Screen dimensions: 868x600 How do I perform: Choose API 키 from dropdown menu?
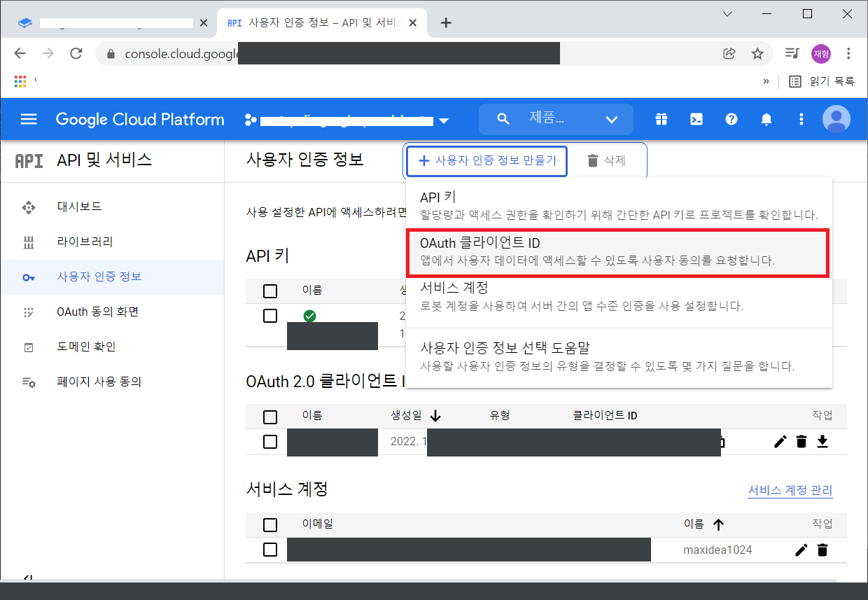click(619, 206)
